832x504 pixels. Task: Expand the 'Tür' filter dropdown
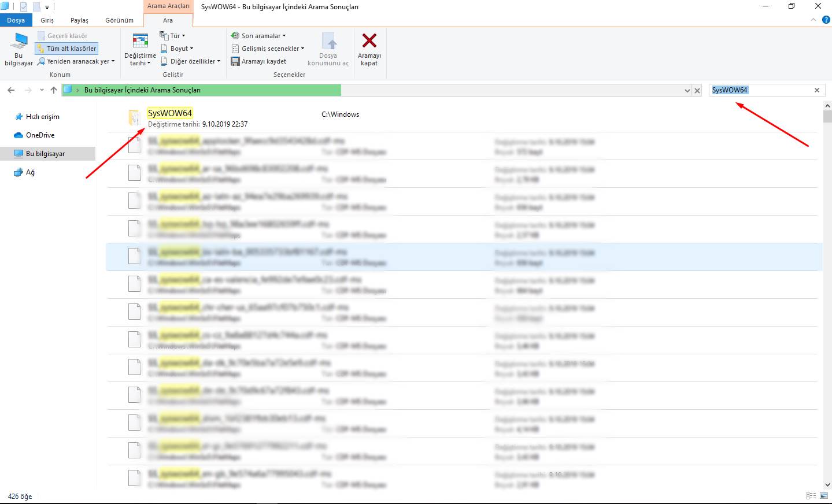(172, 35)
